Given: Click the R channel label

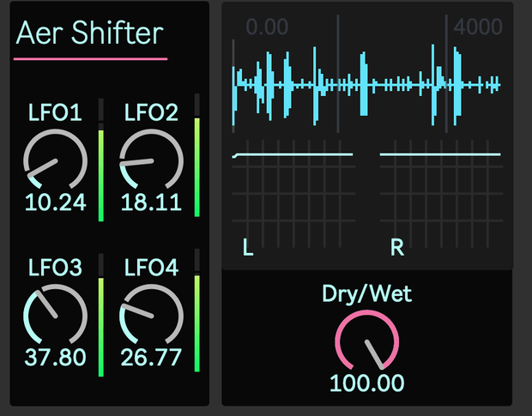Looking at the screenshot, I should point(397,247).
